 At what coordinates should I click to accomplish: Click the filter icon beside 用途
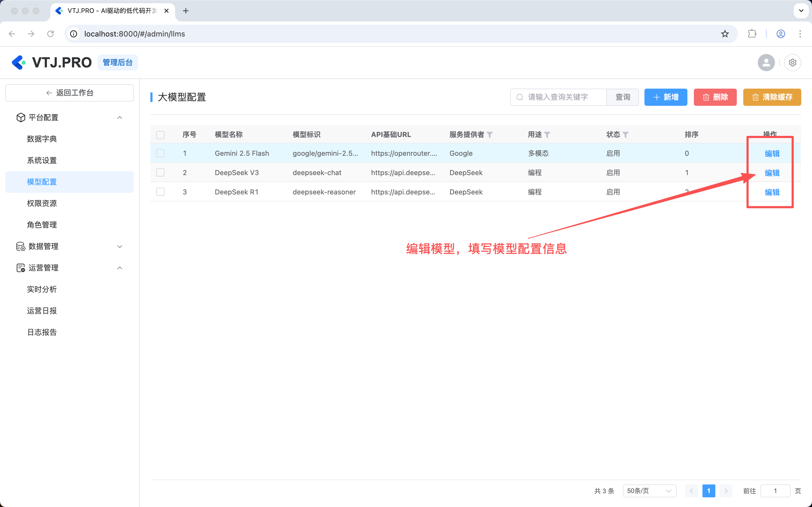coord(547,135)
